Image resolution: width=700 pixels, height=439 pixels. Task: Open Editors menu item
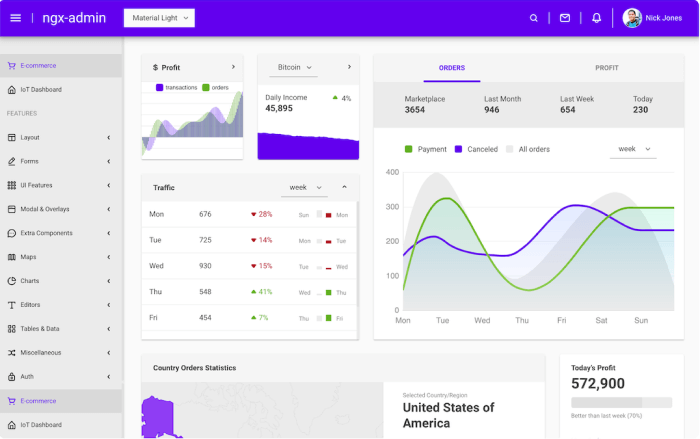[61, 305]
